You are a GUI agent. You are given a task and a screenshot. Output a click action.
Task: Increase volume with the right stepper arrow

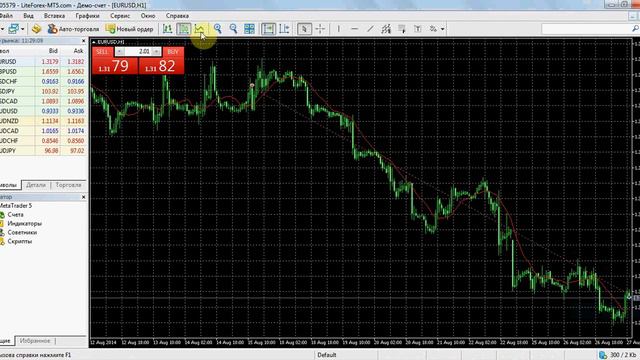pyautogui.click(x=156, y=52)
